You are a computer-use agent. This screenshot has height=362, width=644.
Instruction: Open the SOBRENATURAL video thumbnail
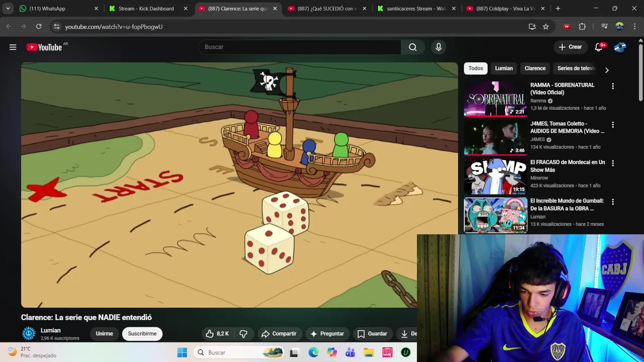(495, 99)
